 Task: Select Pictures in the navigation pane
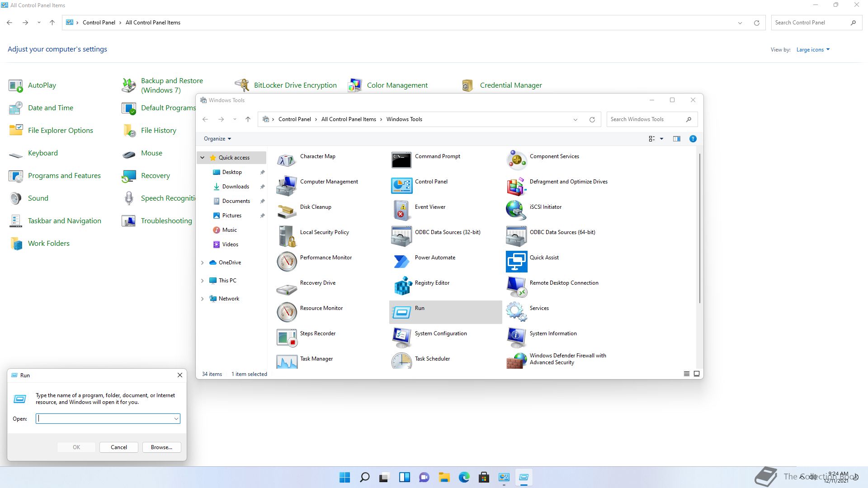231,216
